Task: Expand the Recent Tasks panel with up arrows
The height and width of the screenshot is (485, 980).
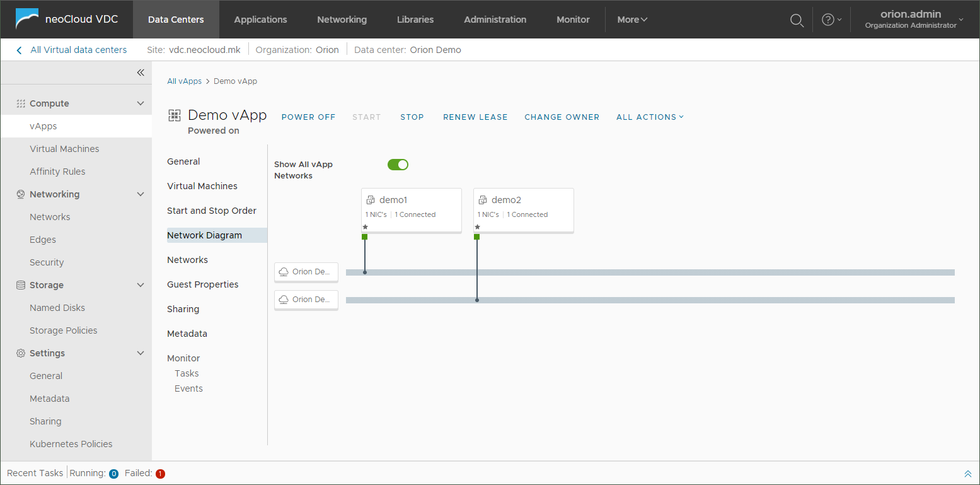Action: click(968, 474)
